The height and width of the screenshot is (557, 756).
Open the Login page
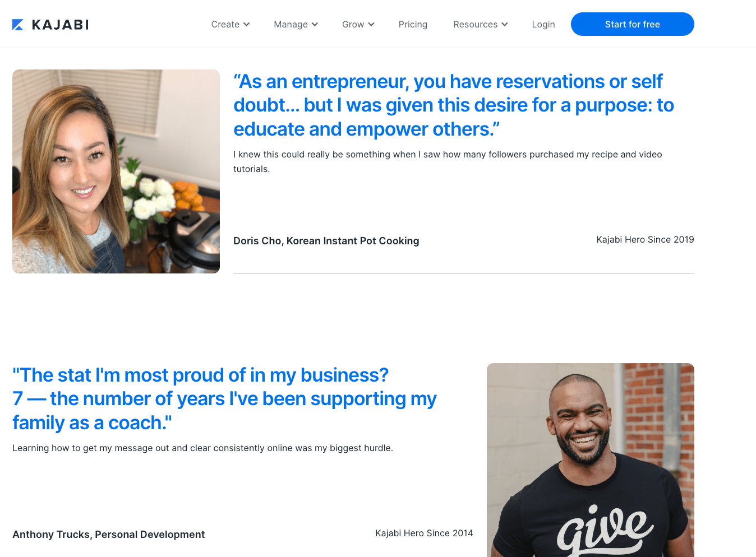pyautogui.click(x=543, y=24)
